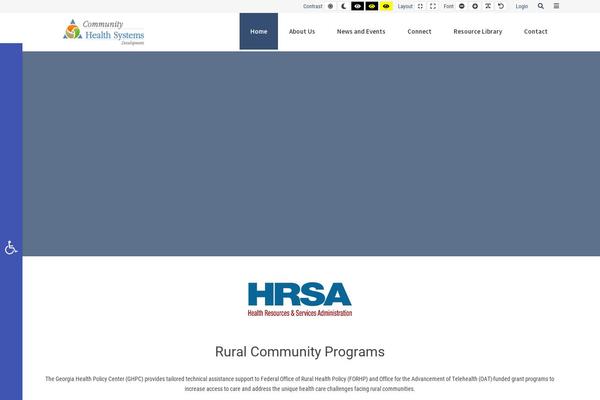Viewport: 600px width, 400px height.
Task: Click the Contrast label
Action: point(313,6)
